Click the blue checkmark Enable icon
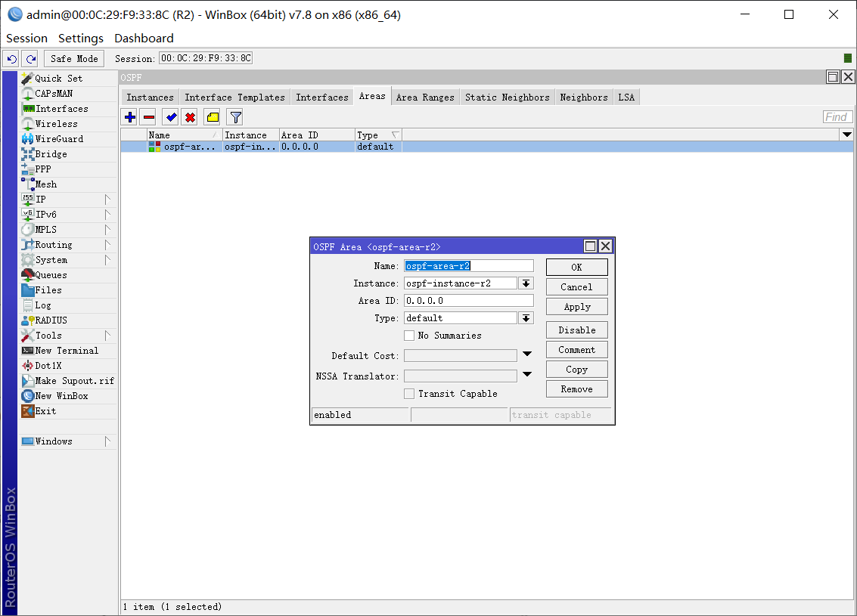 171,117
